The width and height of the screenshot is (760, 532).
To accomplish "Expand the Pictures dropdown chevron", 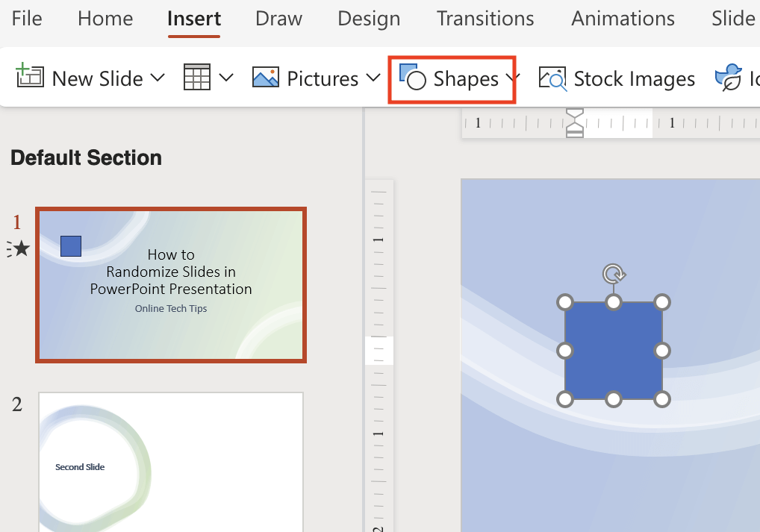I will pyautogui.click(x=374, y=78).
